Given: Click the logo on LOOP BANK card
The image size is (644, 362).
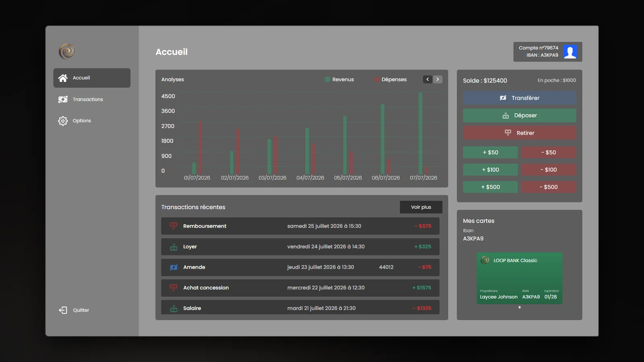Looking at the screenshot, I should pos(485,260).
